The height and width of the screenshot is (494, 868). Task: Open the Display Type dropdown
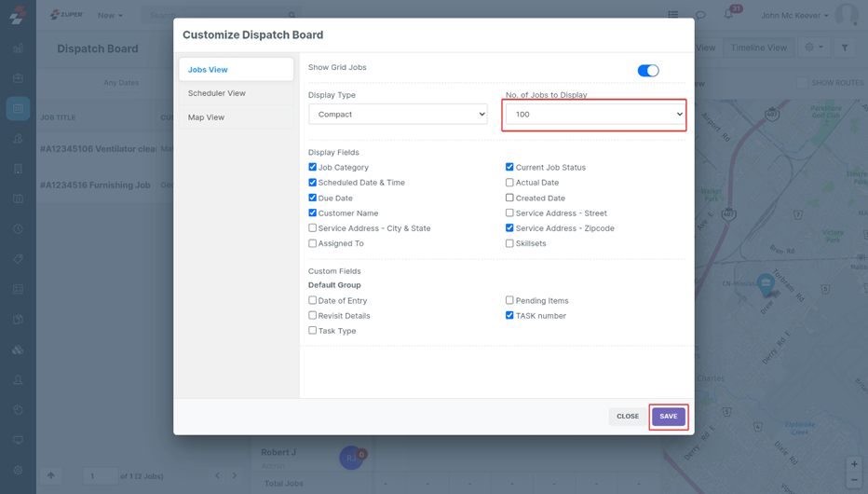(398, 114)
